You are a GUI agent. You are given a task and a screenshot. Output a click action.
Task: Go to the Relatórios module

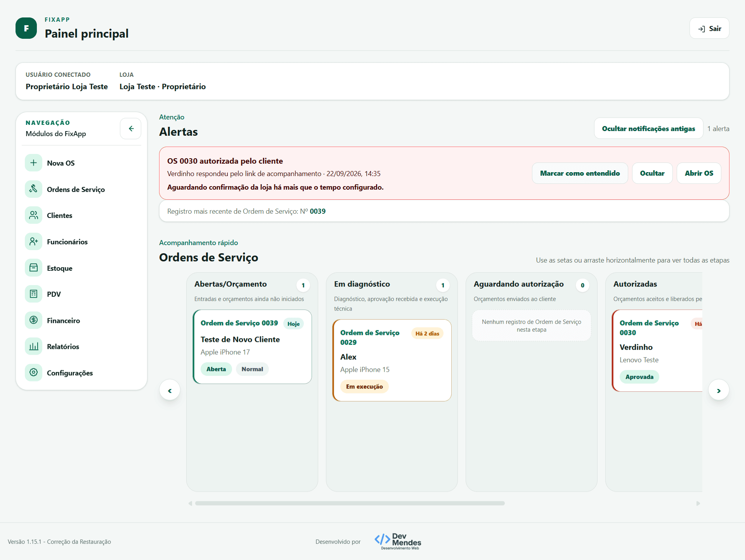click(81, 346)
